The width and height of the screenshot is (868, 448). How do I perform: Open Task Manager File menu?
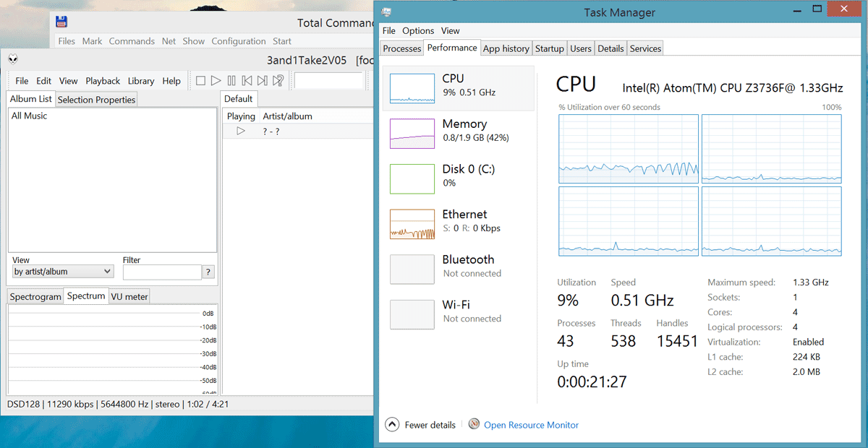[x=389, y=31]
